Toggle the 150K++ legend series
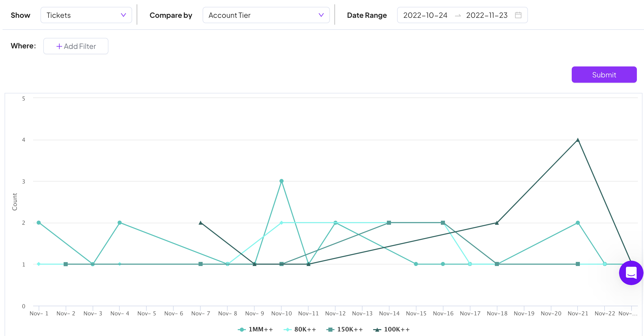 tap(345, 329)
